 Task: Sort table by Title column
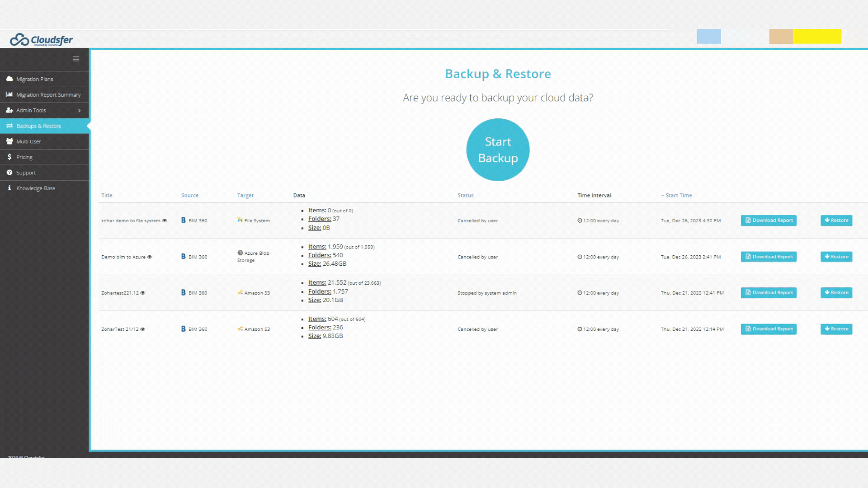pos(107,195)
